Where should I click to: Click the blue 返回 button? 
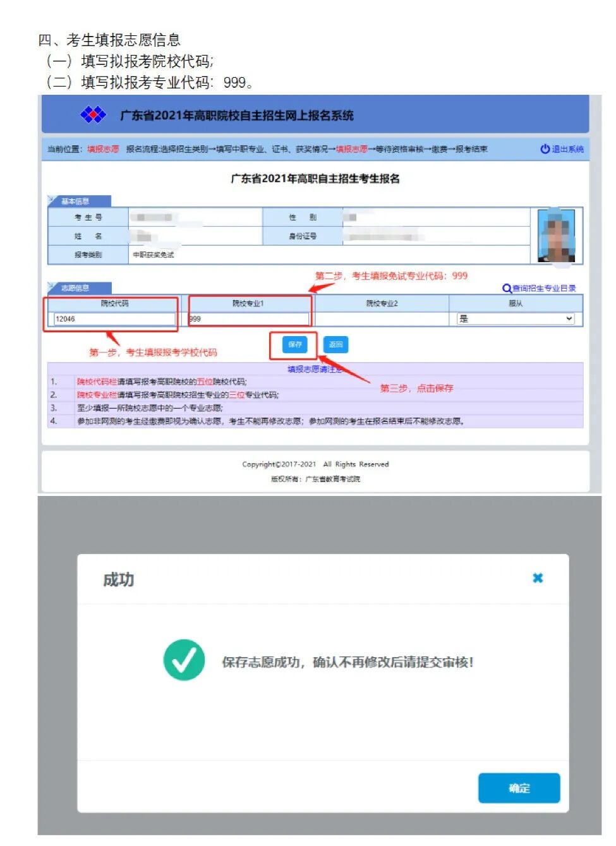click(335, 344)
